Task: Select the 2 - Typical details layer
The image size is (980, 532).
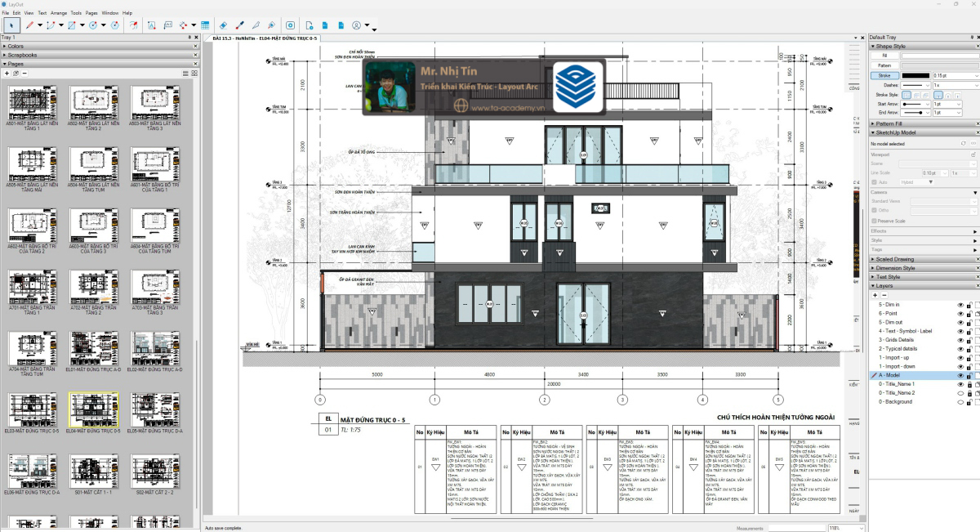Action: pos(898,348)
